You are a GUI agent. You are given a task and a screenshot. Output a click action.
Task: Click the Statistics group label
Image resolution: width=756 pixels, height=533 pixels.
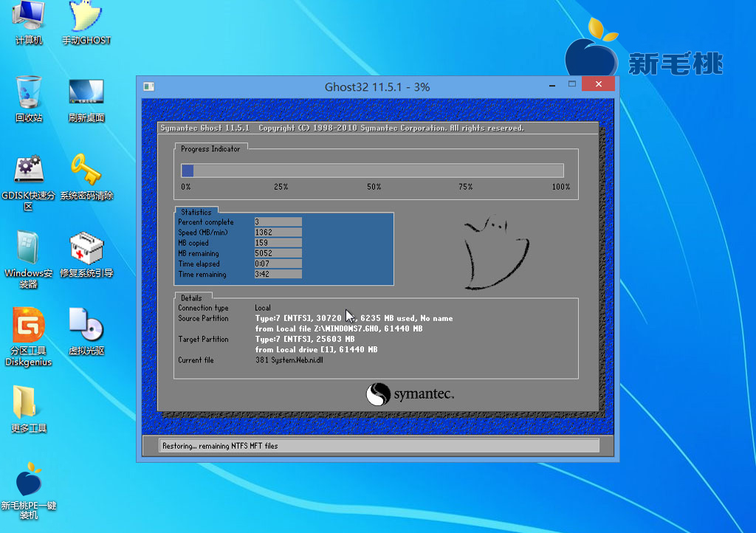tap(196, 212)
